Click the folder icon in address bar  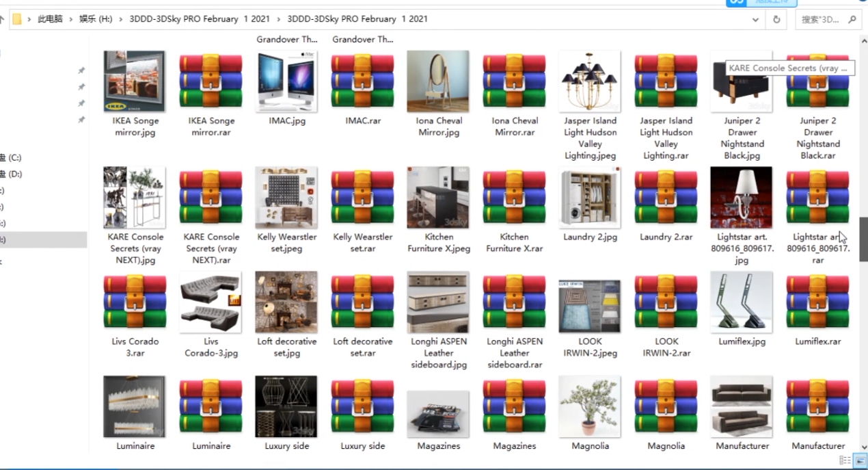pos(17,19)
